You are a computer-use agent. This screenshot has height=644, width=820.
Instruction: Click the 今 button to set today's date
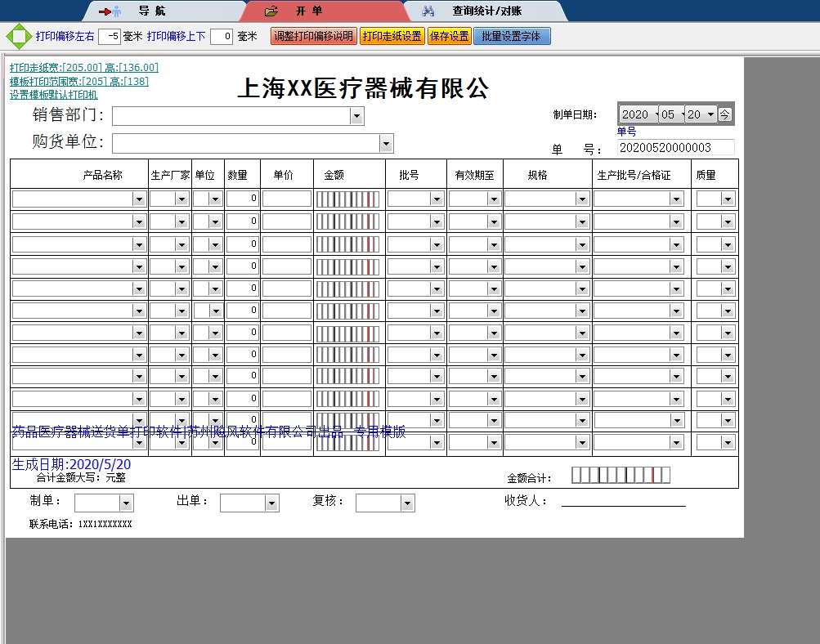tap(724, 114)
